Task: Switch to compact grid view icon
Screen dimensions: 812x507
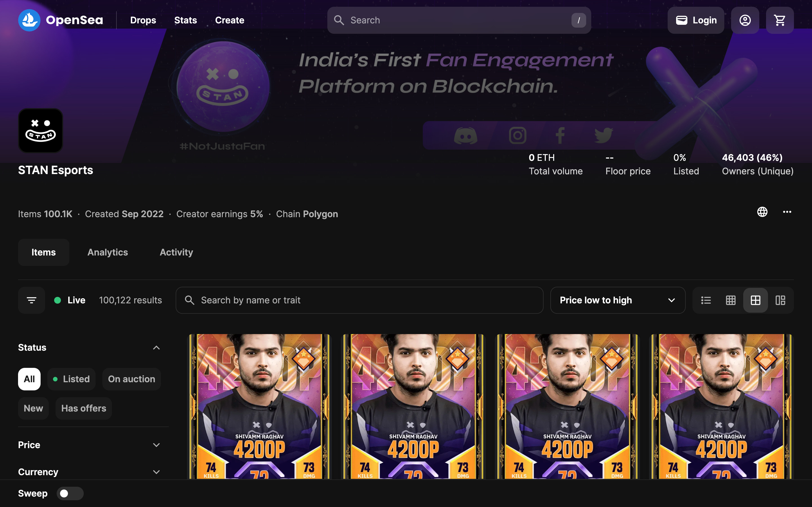Action: coord(731,300)
